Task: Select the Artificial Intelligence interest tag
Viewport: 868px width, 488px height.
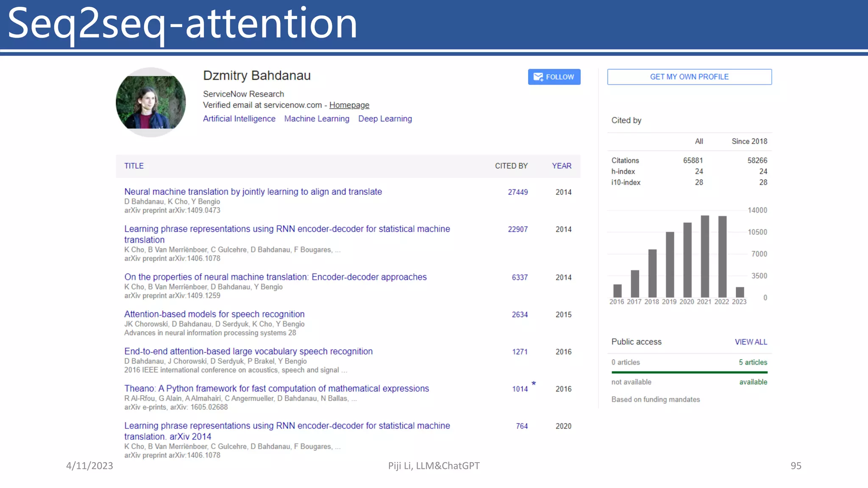Action: tap(239, 119)
